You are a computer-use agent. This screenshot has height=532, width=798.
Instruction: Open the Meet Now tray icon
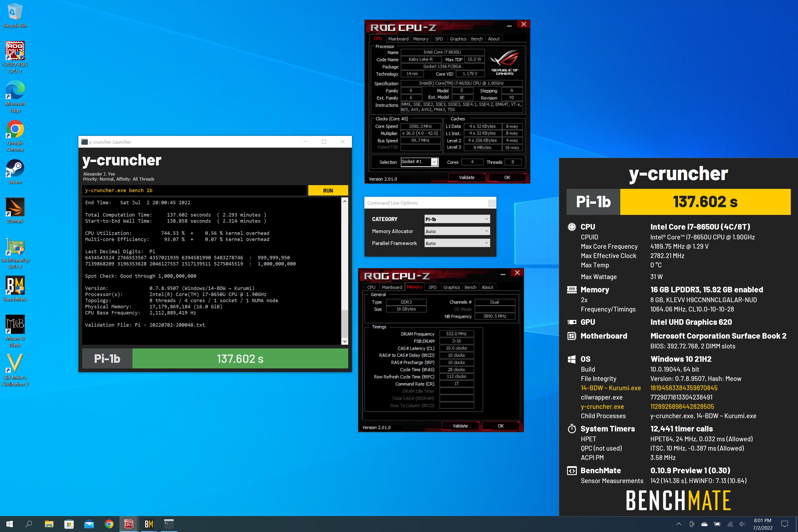691,524
